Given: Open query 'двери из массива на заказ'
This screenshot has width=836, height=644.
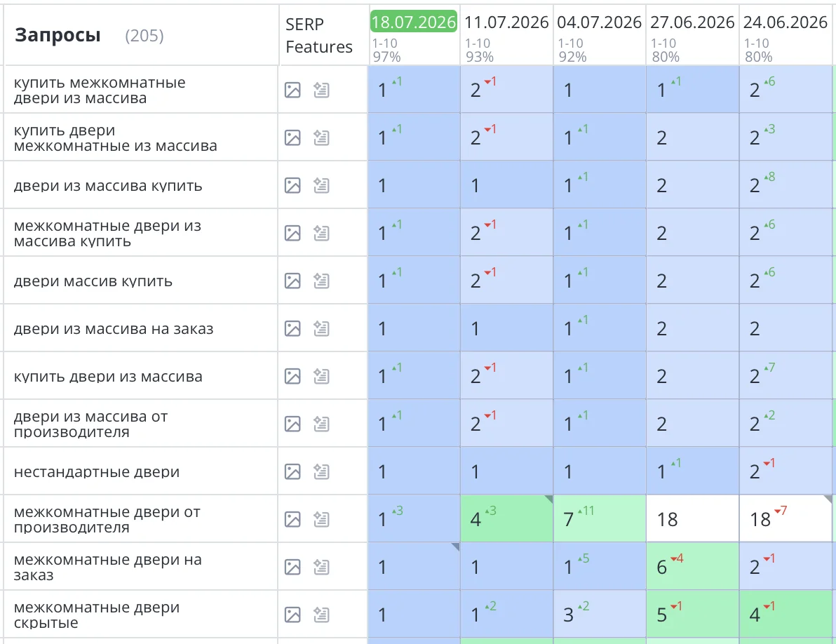Looking at the screenshot, I should (114, 329).
